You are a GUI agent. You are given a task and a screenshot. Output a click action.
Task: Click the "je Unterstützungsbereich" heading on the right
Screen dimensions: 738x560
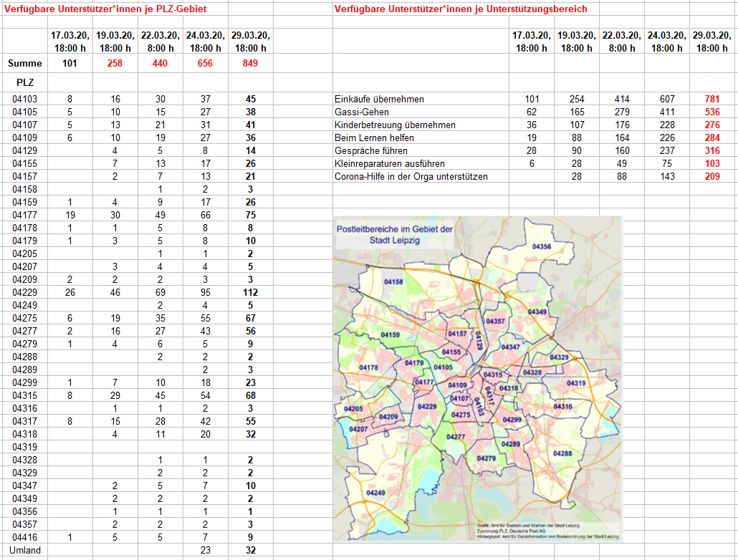[x=461, y=9]
